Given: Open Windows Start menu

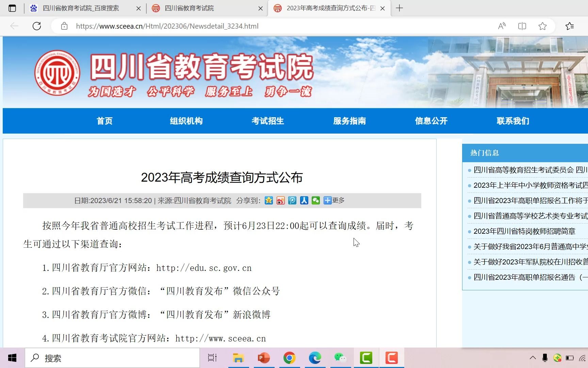Looking at the screenshot, I should 12,358.
